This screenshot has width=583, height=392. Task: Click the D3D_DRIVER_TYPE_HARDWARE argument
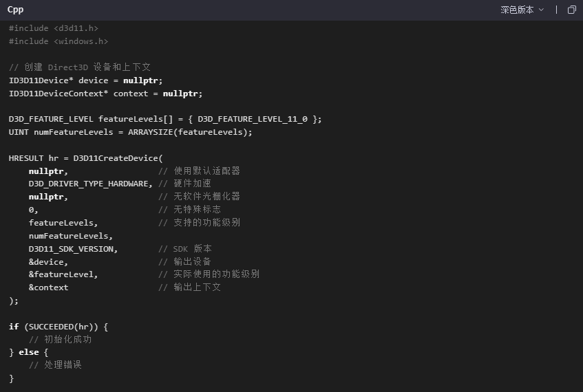coord(90,184)
